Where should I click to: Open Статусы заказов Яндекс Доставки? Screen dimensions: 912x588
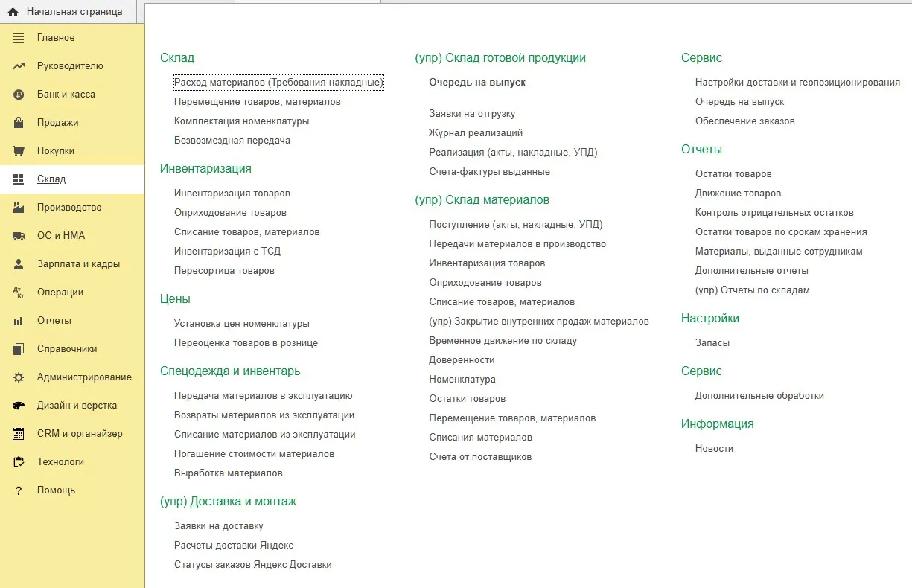(x=253, y=565)
